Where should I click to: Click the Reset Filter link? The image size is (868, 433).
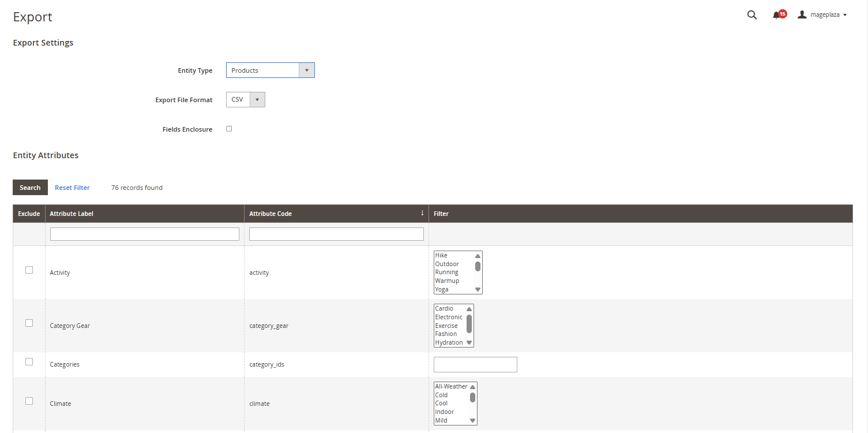coord(72,188)
